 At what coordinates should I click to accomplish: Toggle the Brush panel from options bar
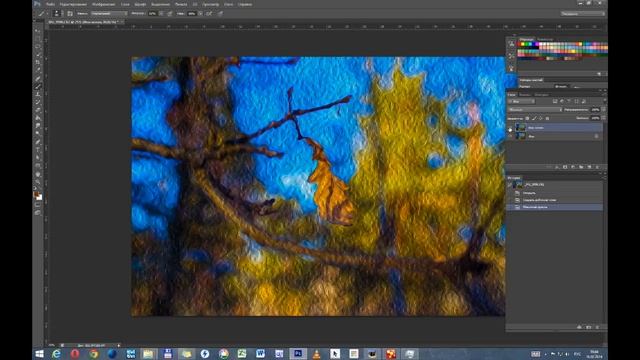pyautogui.click(x=70, y=13)
